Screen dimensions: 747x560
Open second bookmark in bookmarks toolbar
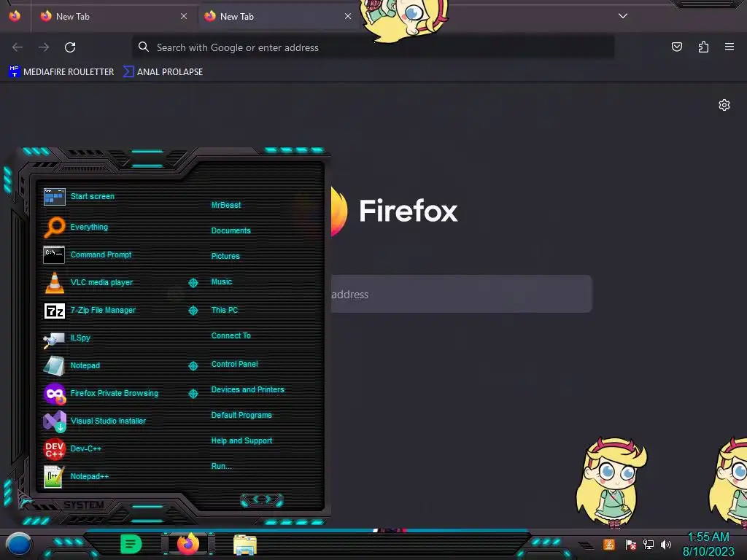click(x=163, y=72)
